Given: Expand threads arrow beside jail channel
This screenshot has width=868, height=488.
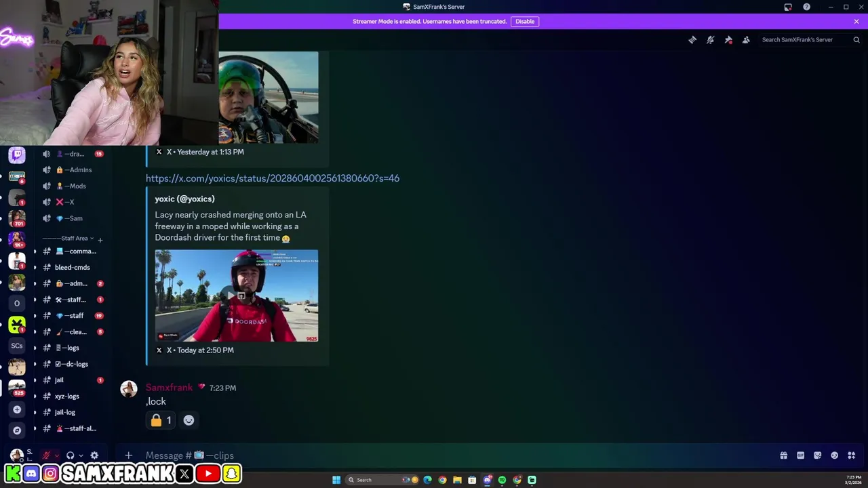Looking at the screenshot, I should coord(35,380).
